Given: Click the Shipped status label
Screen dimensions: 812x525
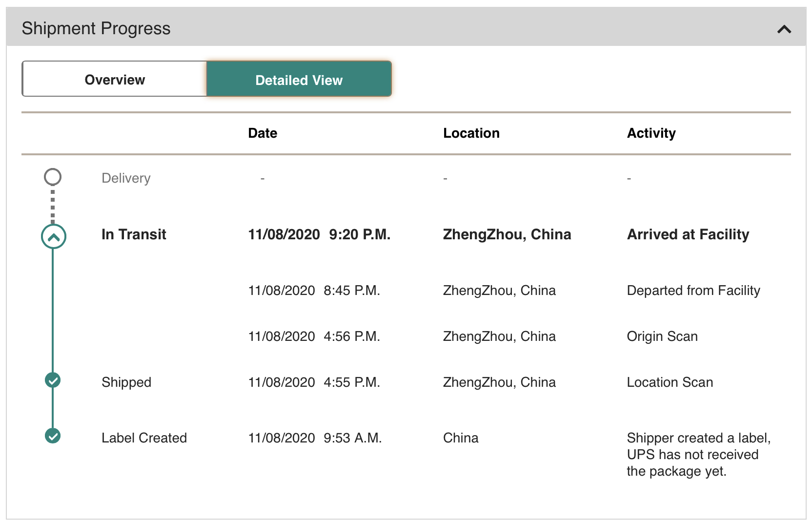Looking at the screenshot, I should pos(126,382).
